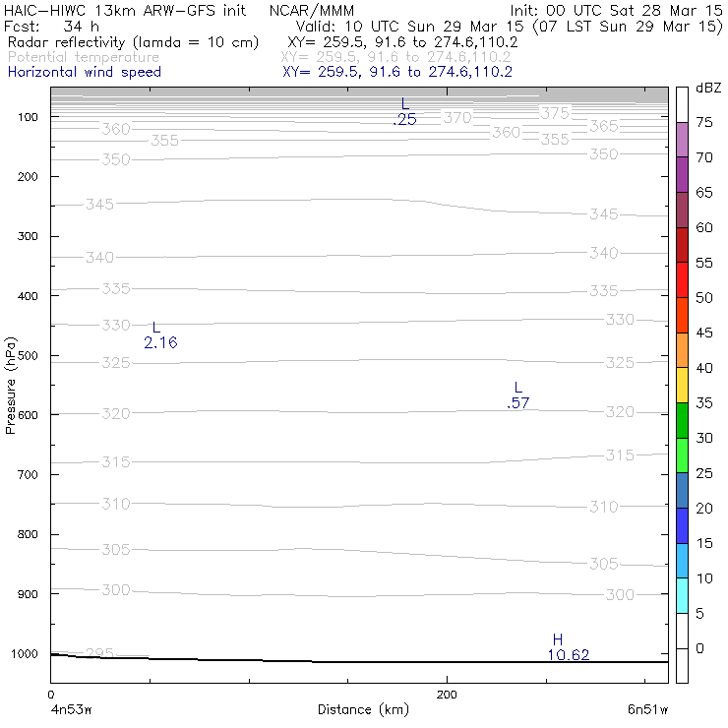Select the bright red 50–55 dBZ swatch
This screenshot has height=728, width=728.
(x=682, y=280)
